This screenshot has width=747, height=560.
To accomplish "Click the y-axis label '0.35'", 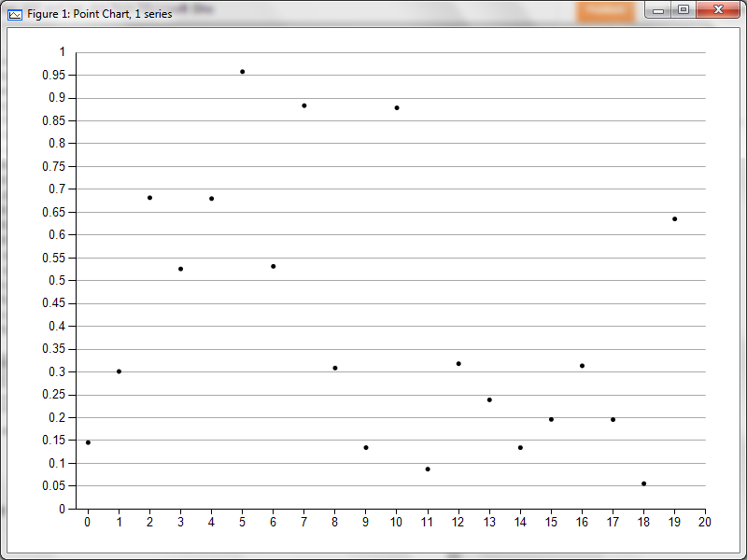I will [x=53, y=348].
